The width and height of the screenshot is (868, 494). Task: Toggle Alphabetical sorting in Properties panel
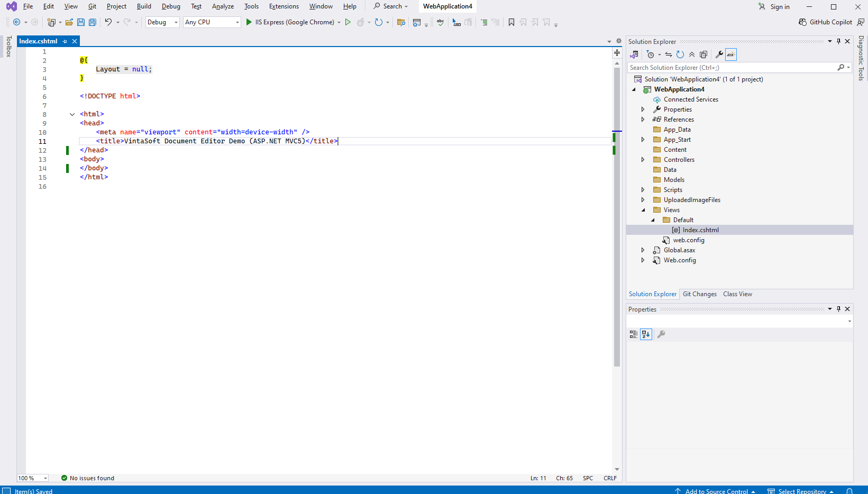646,334
